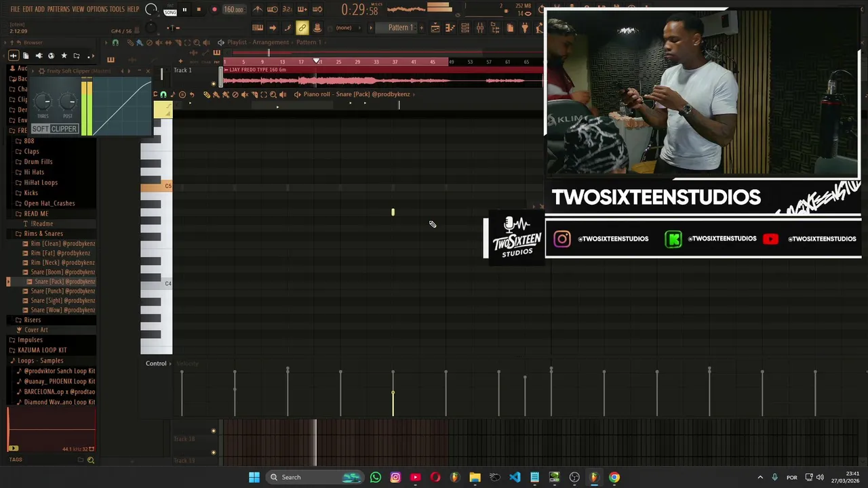Click the tempo field showing 160.000

[x=234, y=9]
